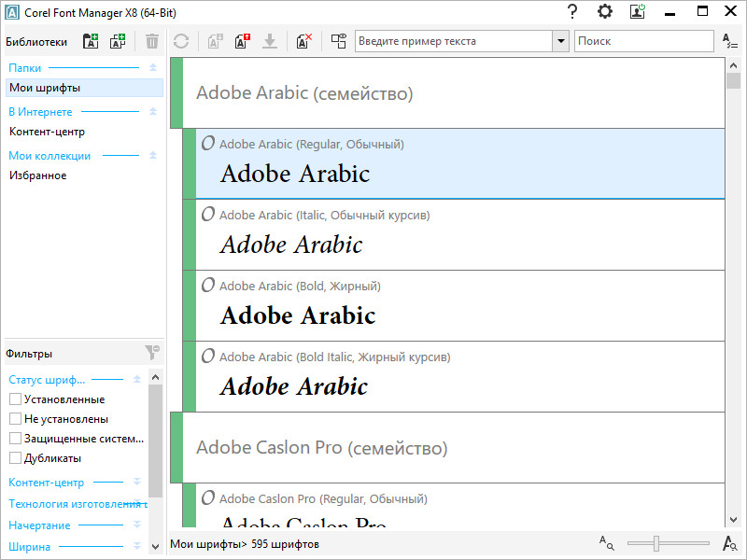747x560 pixels.
Task: Click the clear filters funnel icon
Action: (152, 353)
